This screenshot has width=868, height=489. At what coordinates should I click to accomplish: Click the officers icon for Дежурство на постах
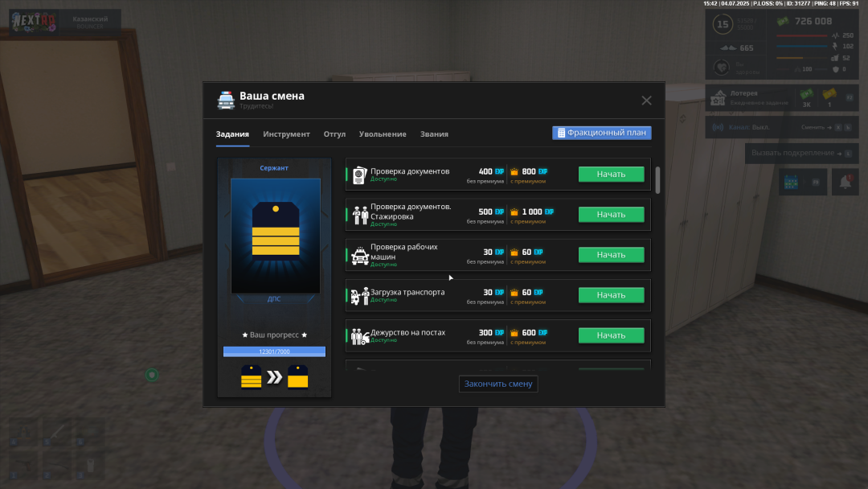360,336
